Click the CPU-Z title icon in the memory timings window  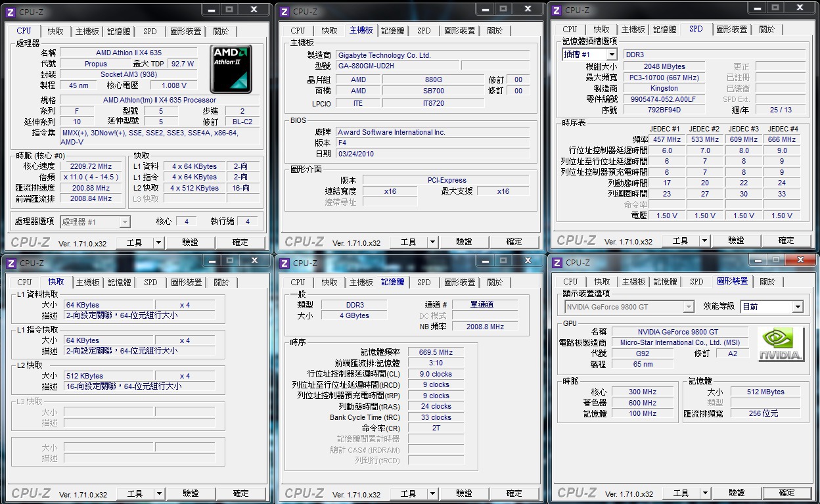tap(284, 263)
